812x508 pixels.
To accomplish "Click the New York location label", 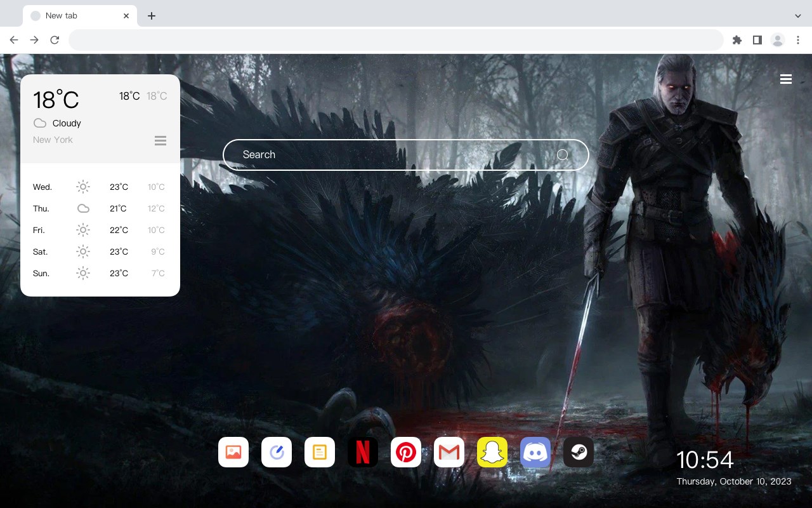I will coord(53,140).
